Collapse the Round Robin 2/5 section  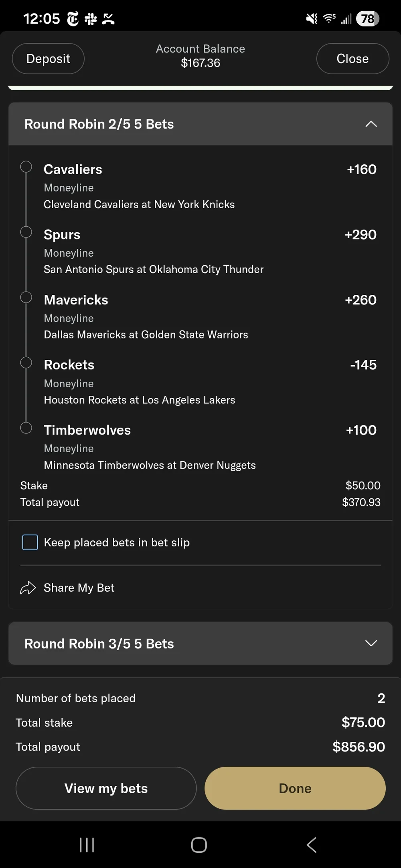[x=371, y=124]
